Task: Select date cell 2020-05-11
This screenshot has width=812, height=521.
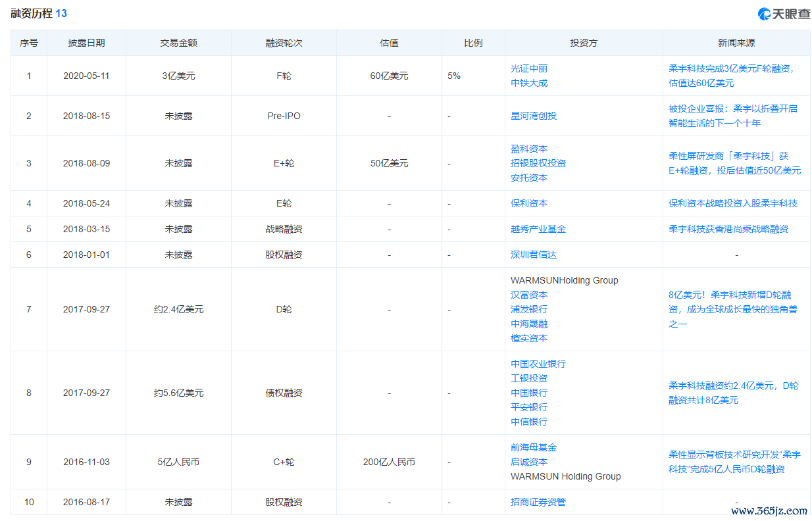Action: (86, 76)
